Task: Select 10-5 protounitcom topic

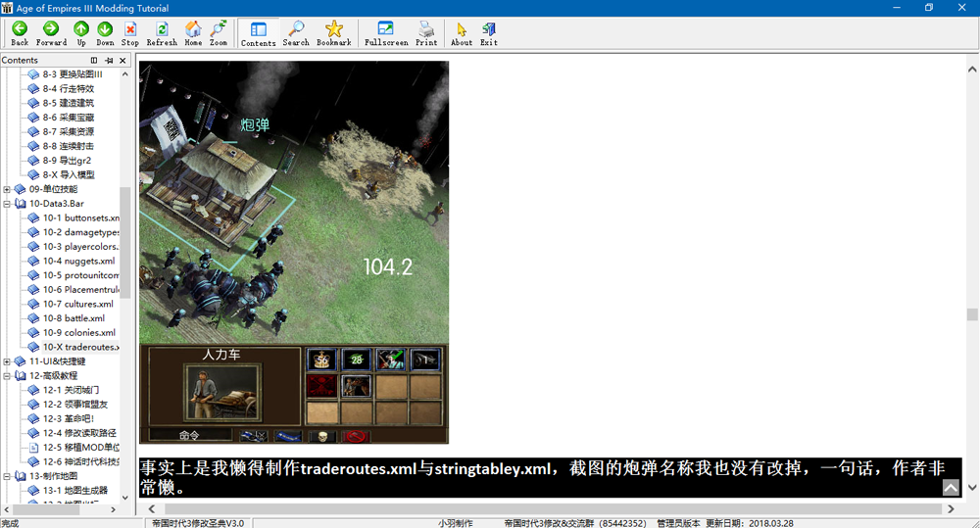Action: coord(80,275)
